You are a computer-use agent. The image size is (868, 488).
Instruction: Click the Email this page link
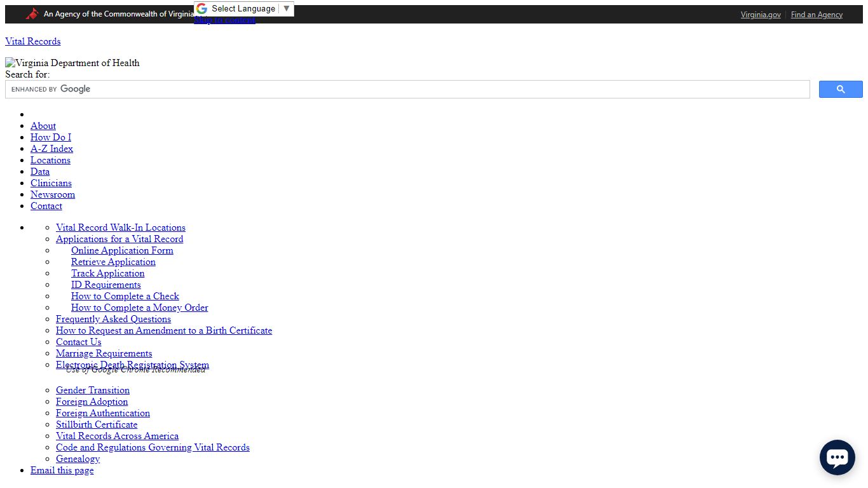(62, 470)
